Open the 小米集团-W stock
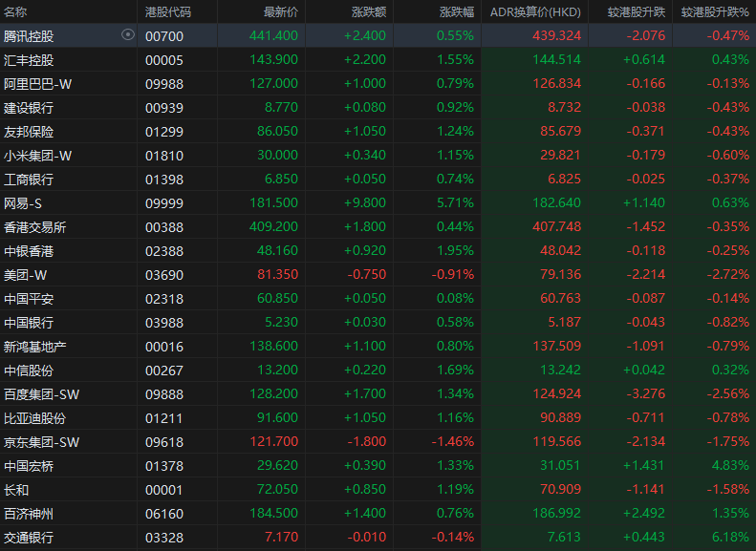The width and height of the screenshot is (756, 551). coord(37,156)
